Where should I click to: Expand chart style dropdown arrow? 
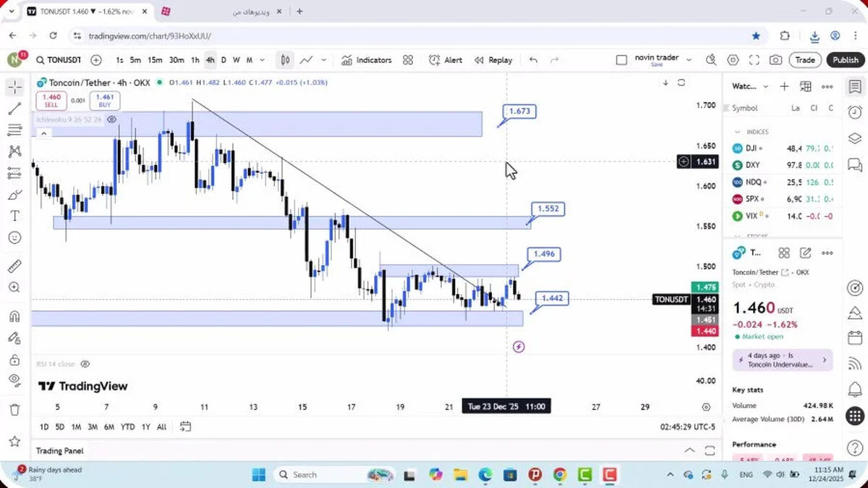coord(323,60)
